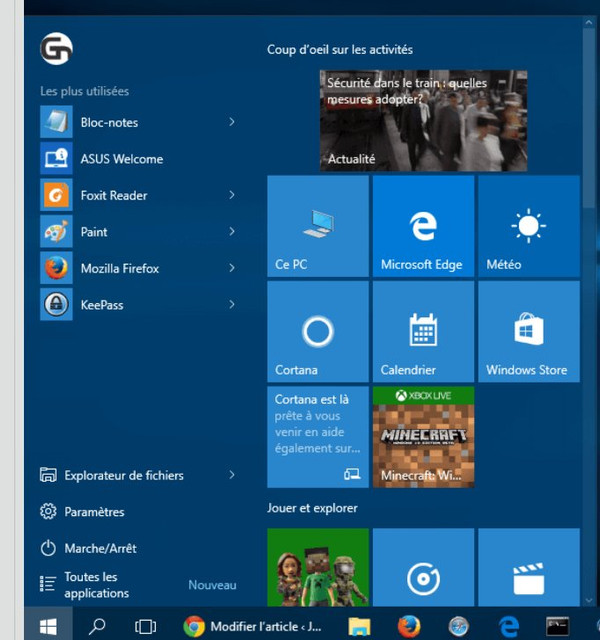Launch Microsoft Edge tile

pos(423,226)
